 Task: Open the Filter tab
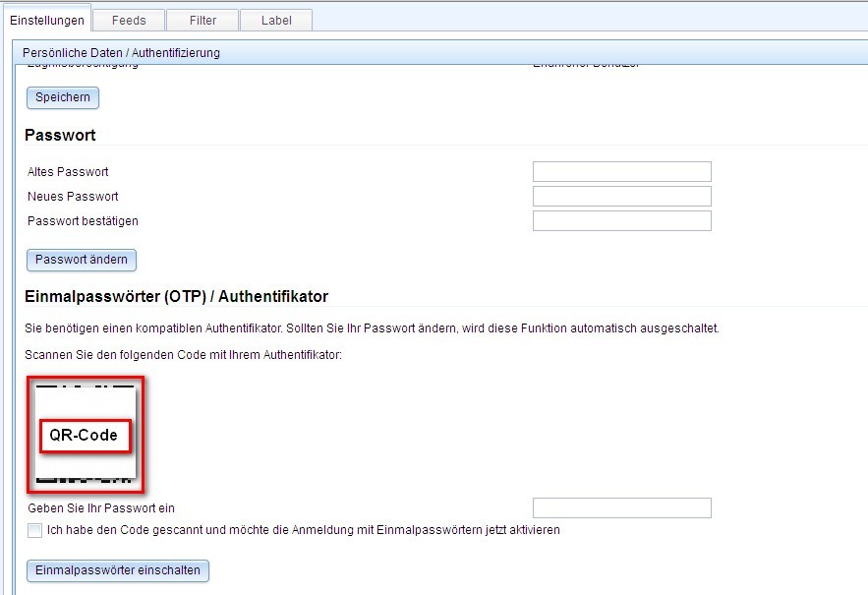pos(202,20)
